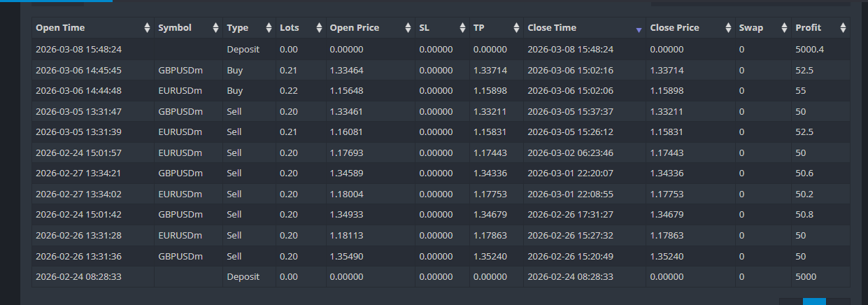Click the Profit header text
This screenshot has height=305, width=868.
pyautogui.click(x=809, y=28)
